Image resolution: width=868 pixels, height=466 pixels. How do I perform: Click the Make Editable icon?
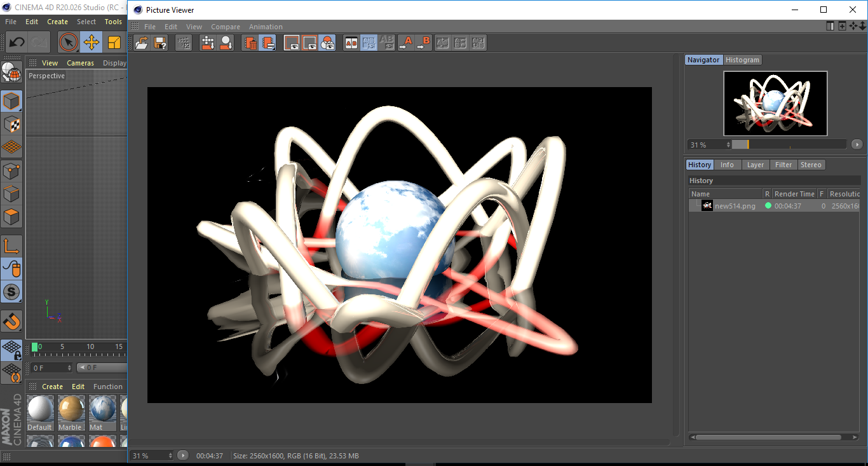pos(11,72)
